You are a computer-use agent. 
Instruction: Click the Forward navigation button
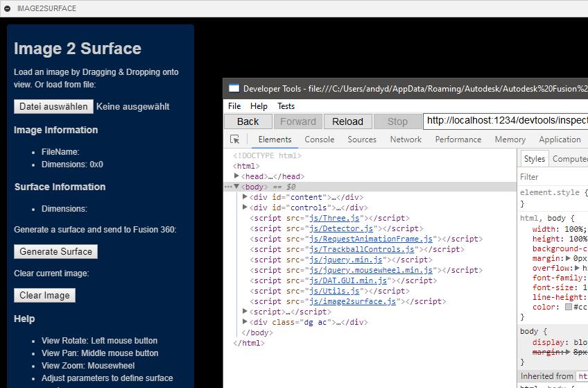point(298,121)
